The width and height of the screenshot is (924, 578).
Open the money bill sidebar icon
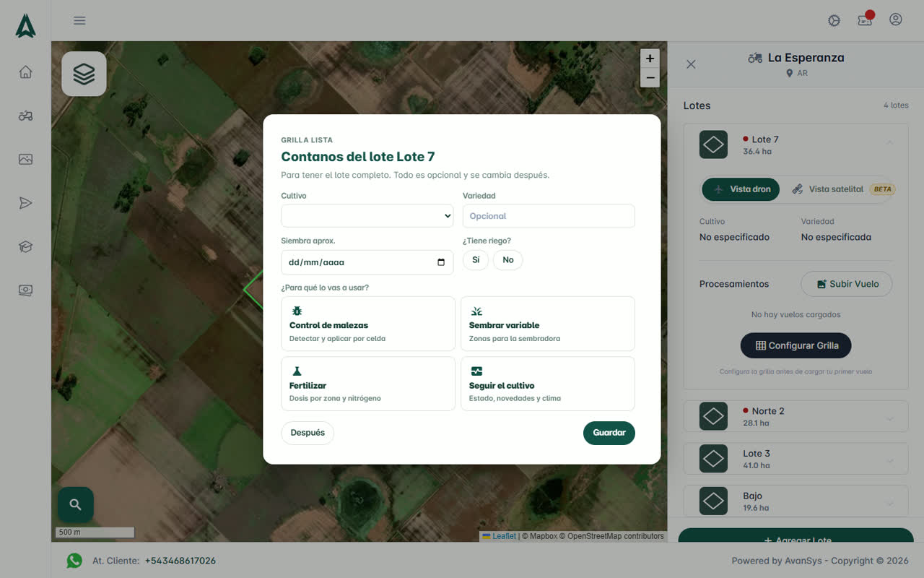point(25,290)
